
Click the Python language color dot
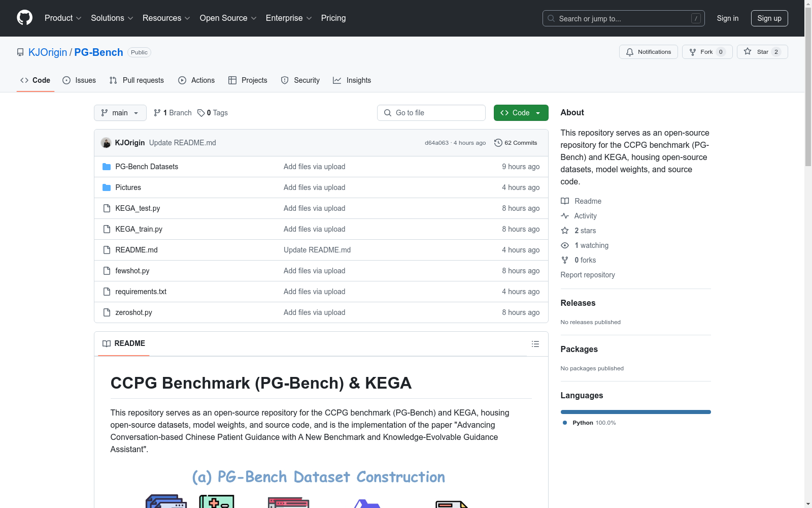[565, 423]
